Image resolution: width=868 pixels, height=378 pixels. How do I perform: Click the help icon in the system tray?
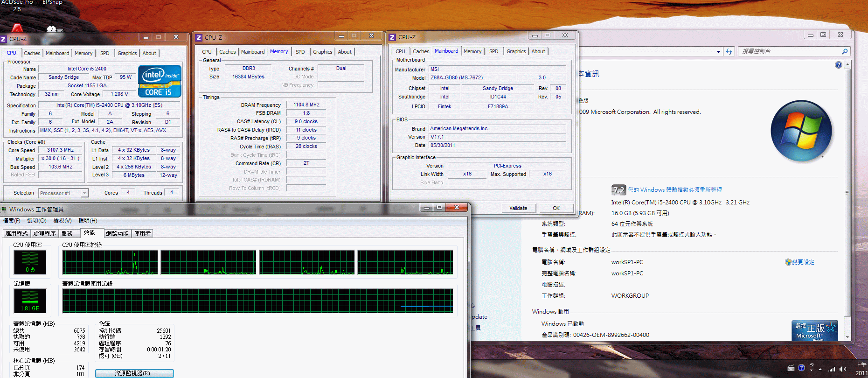[801, 368]
